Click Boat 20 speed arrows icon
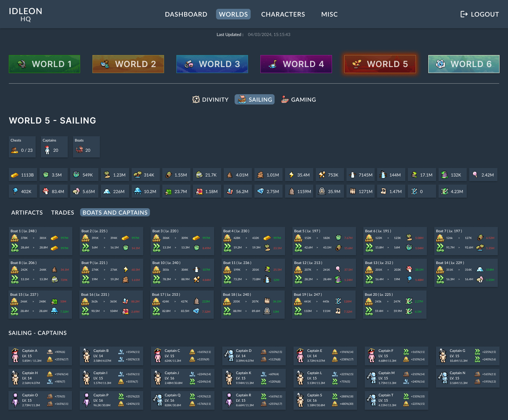508x420 pixels. [x=369, y=311]
